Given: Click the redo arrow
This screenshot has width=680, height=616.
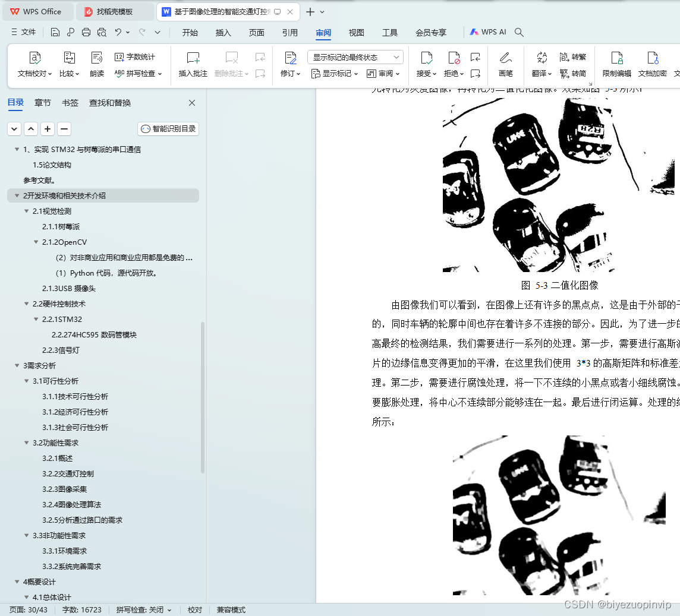Looking at the screenshot, I should (142, 32).
